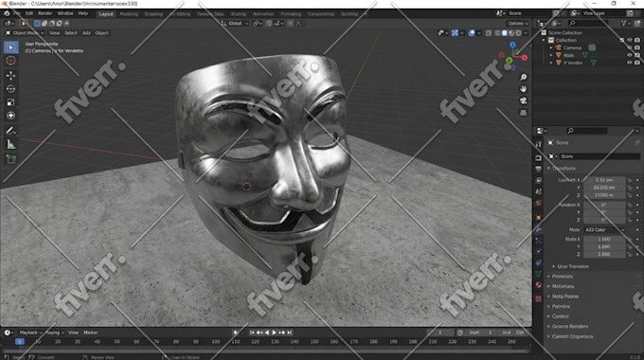
Task: Switch to the Modeling workspace tab
Action: (129, 14)
